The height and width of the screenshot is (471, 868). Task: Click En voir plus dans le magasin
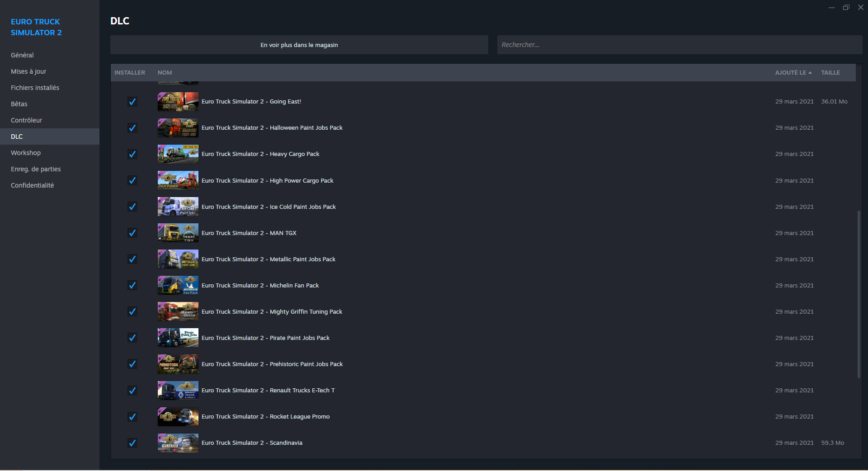point(299,45)
